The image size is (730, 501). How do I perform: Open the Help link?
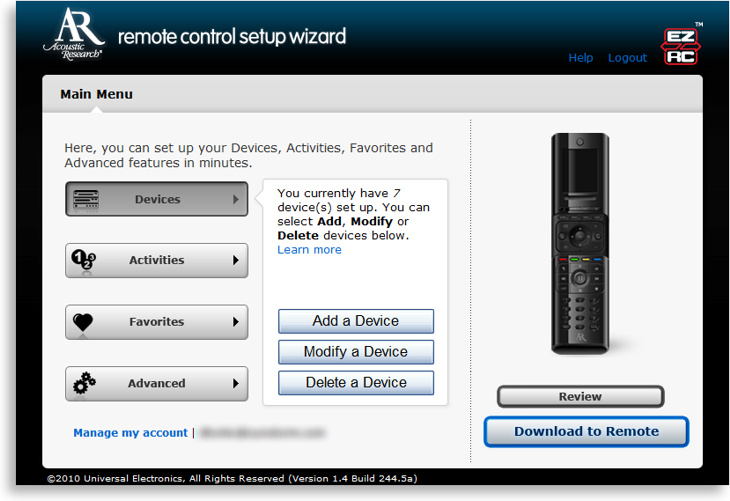[x=580, y=58]
